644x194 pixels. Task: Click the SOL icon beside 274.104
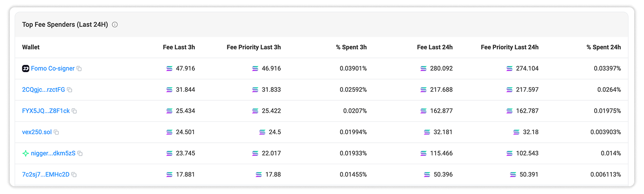click(509, 69)
